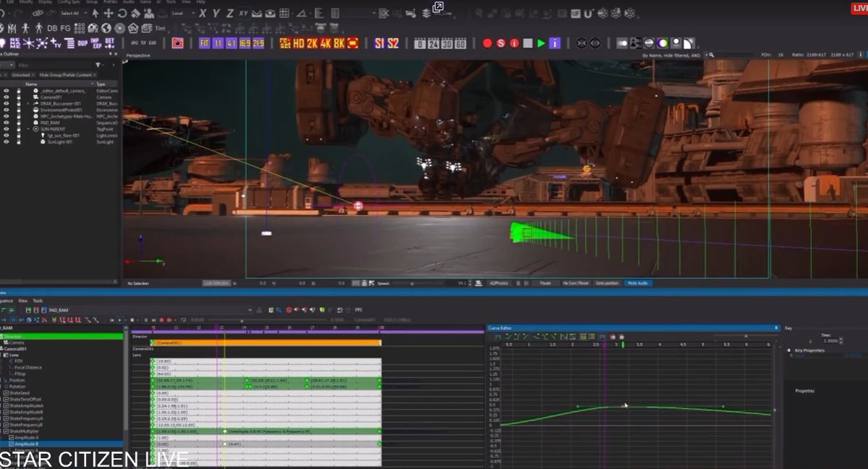Click the Mute Audio button
Screen dimensions: 868x469
[638, 283]
